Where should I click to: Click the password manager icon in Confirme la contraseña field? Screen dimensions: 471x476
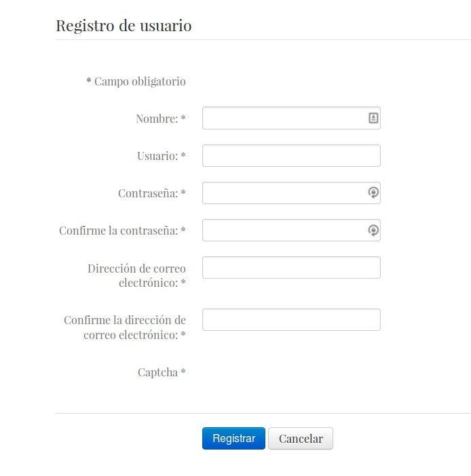click(x=373, y=230)
